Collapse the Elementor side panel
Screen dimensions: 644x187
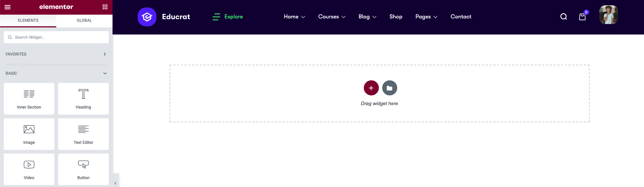(x=115, y=183)
